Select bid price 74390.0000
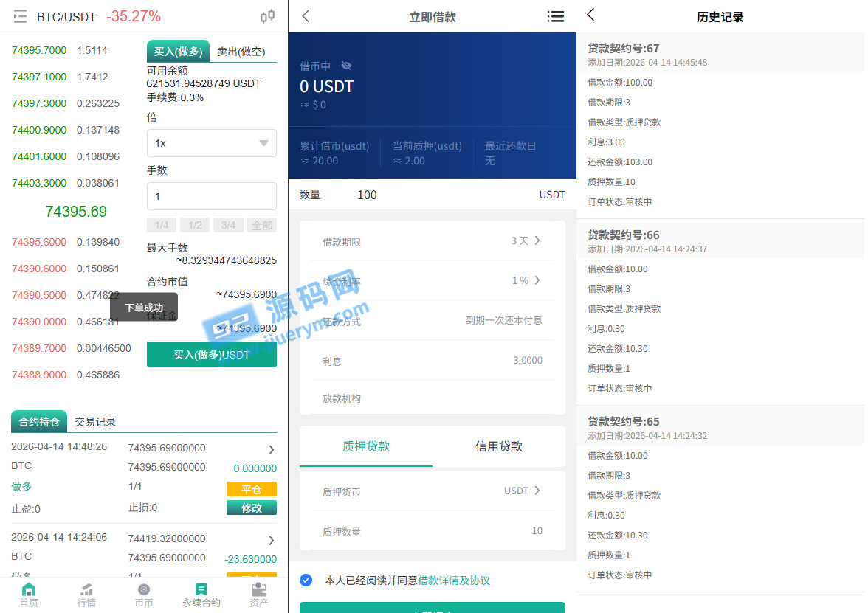 click(38, 322)
